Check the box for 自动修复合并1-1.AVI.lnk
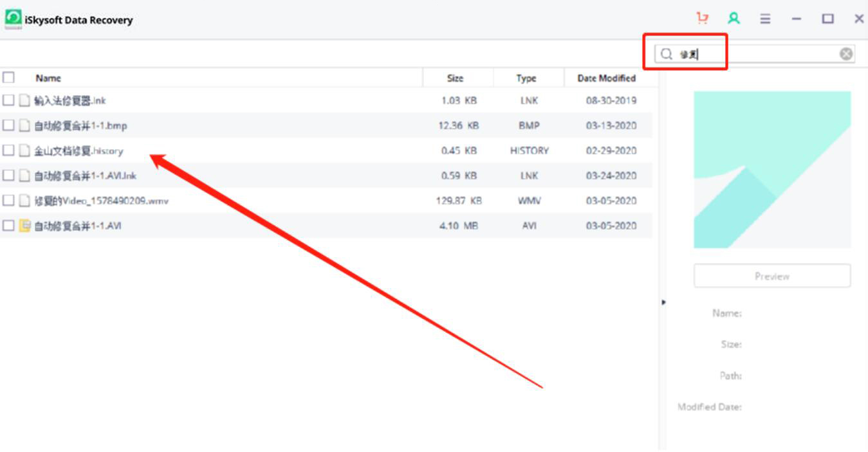The height and width of the screenshot is (452, 868). 8,176
